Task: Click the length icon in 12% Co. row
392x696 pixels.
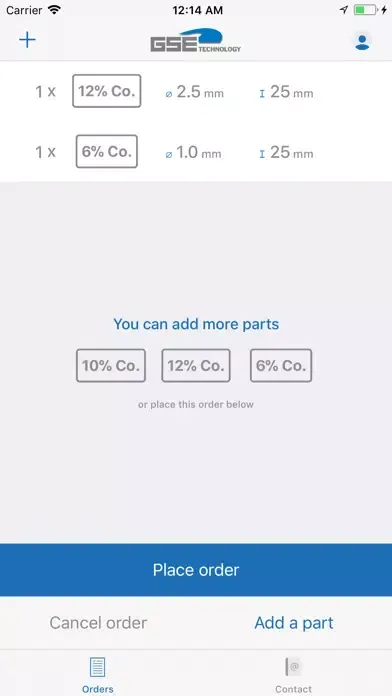Action: click(x=262, y=94)
